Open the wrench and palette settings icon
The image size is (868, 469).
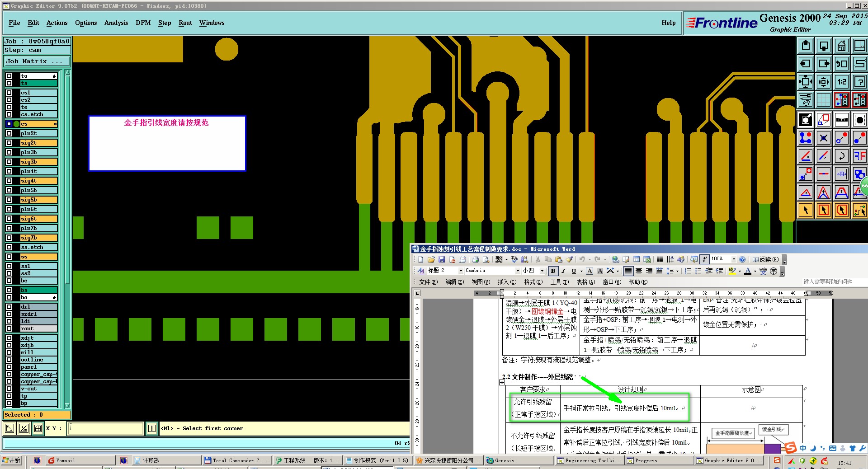tap(806, 100)
